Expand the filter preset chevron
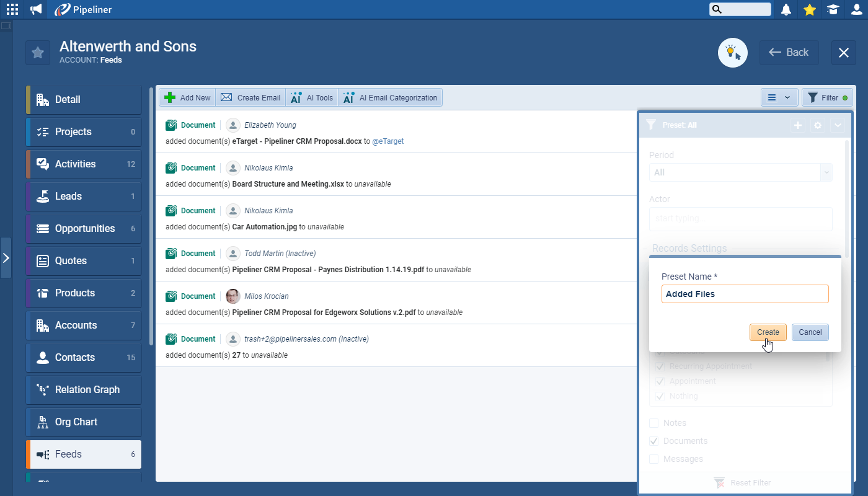 point(838,125)
